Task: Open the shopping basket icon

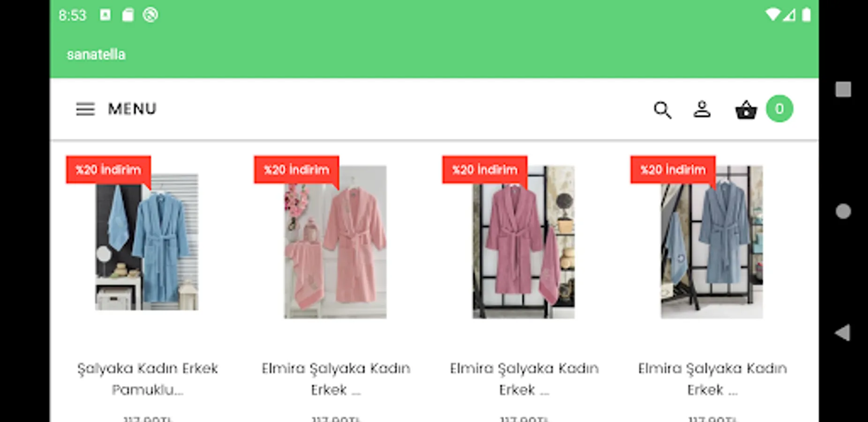Action: tap(746, 110)
